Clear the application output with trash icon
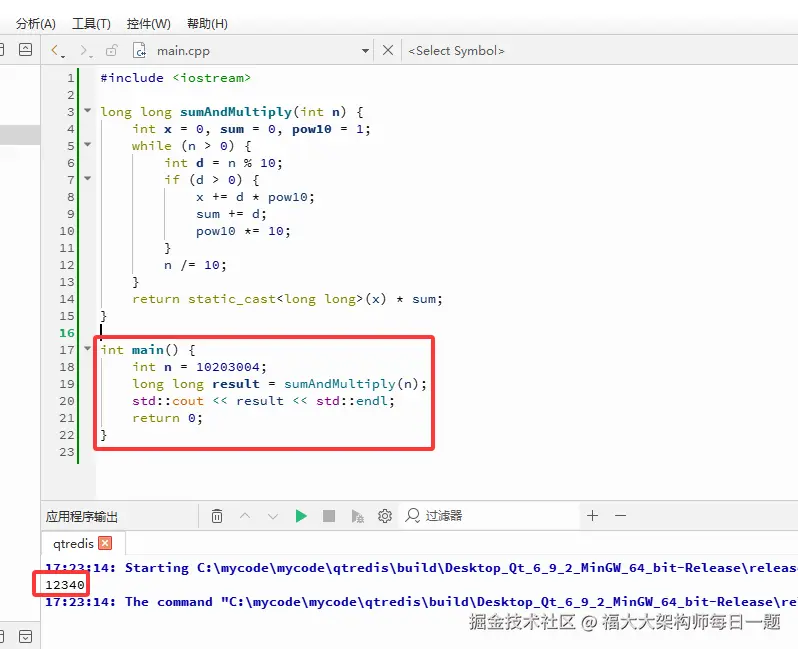The height and width of the screenshot is (649, 798). click(217, 516)
